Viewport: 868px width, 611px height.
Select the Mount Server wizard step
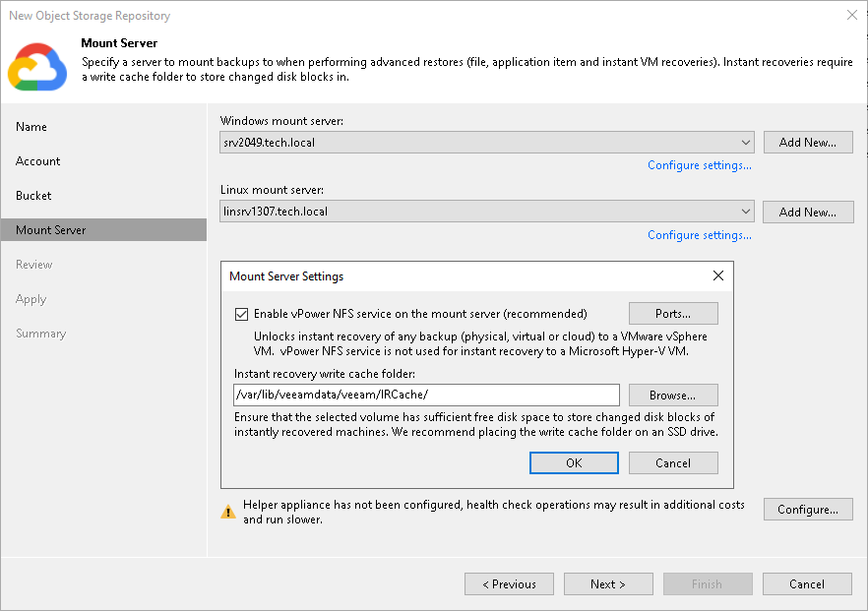103,229
